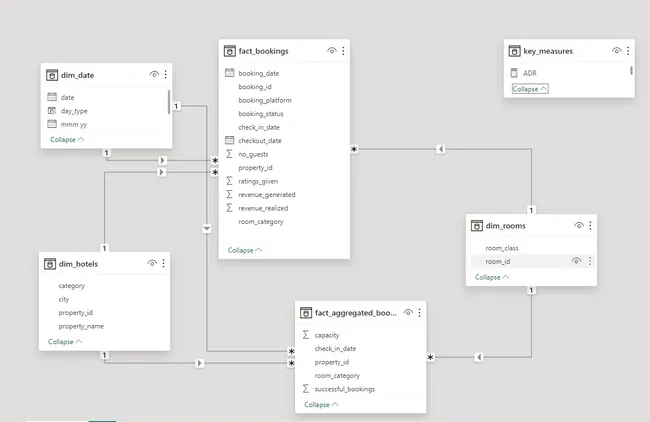This screenshot has height=422, width=650.
Task: Click the sigma icon beside no_guests
Action: [229, 154]
